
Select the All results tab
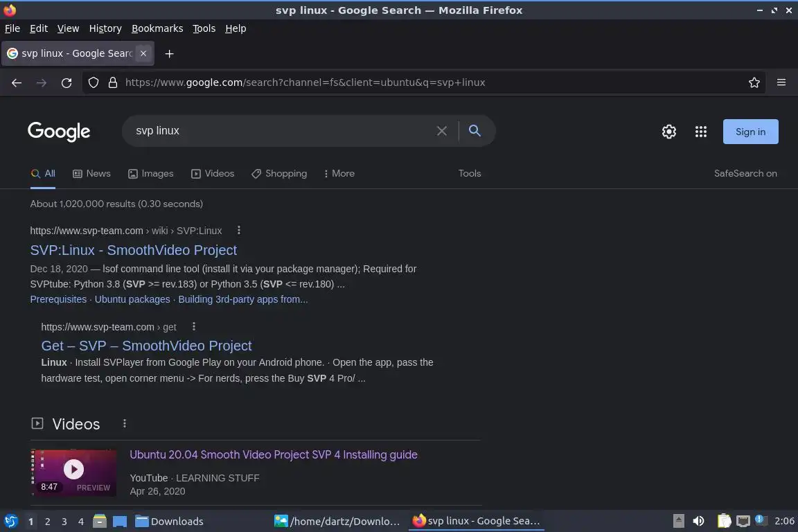click(43, 174)
